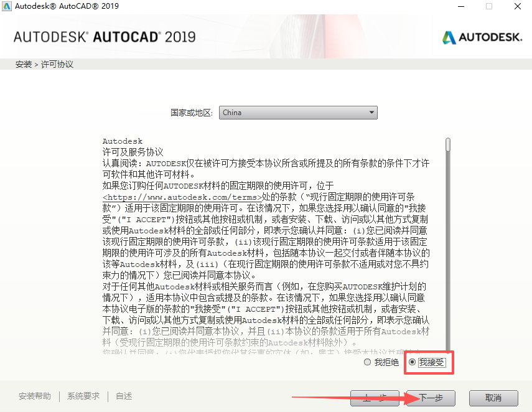Open the country dropdown showing China

[x=299, y=113]
